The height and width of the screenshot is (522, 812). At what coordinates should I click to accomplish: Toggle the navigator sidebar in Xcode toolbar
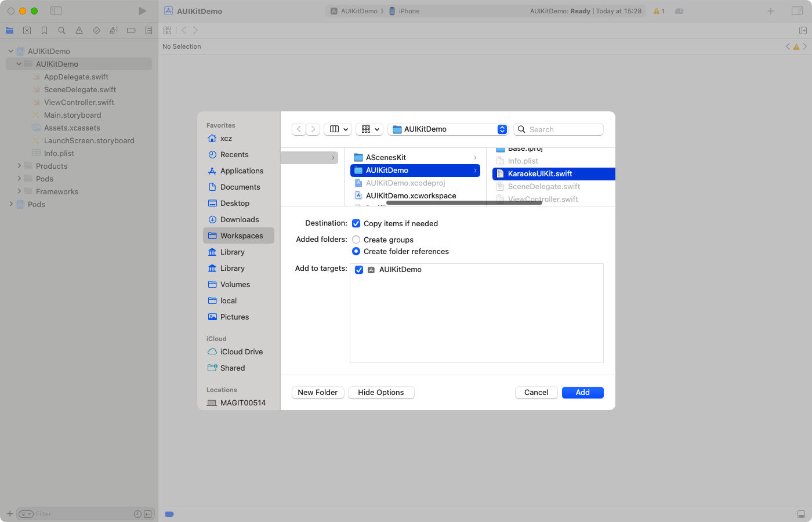[x=56, y=11]
